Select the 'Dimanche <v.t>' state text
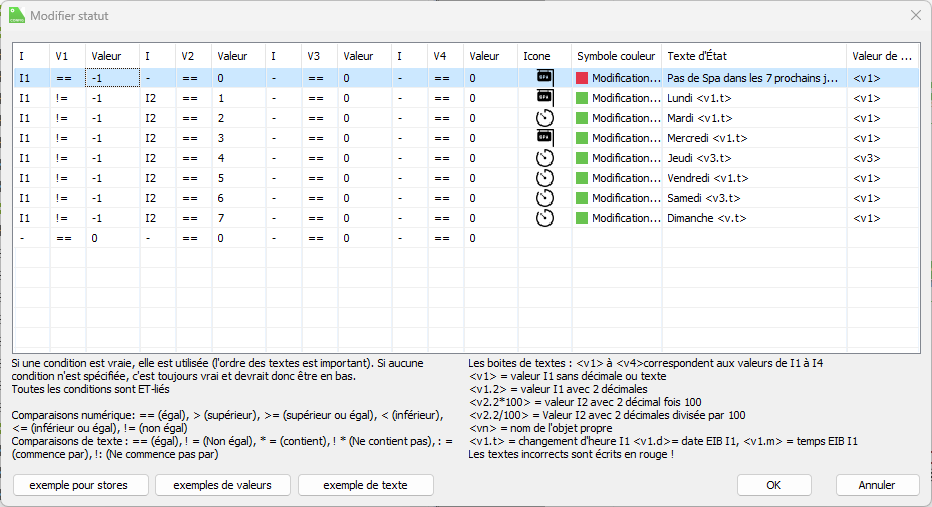932x507 pixels. pyautogui.click(x=707, y=218)
